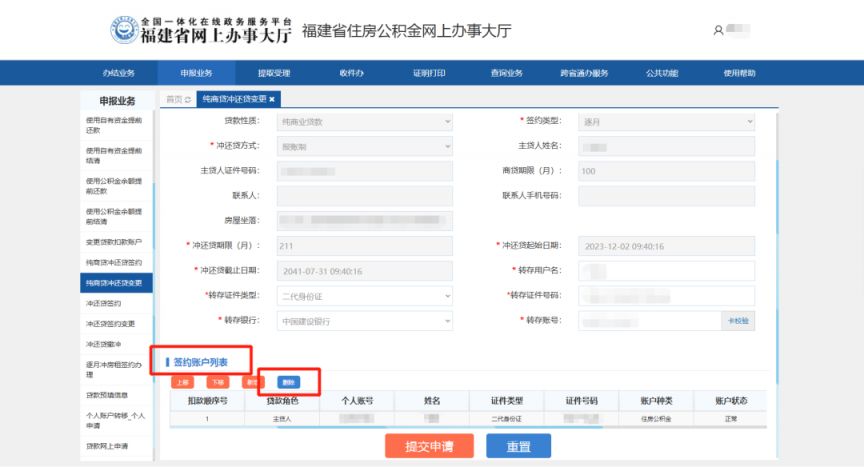The width and height of the screenshot is (864, 467).
Task: Click the 账户种类 column header
Action: coord(656,401)
